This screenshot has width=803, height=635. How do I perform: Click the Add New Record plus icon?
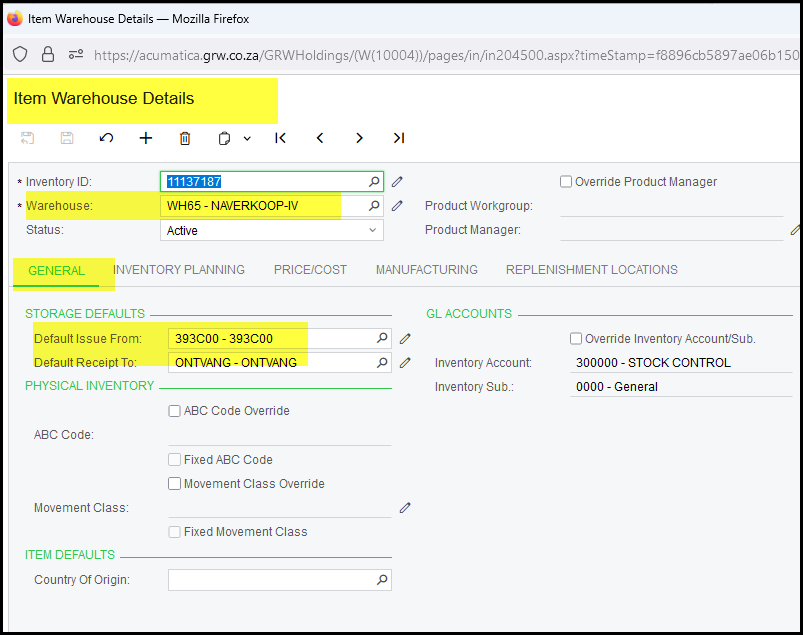click(x=146, y=138)
